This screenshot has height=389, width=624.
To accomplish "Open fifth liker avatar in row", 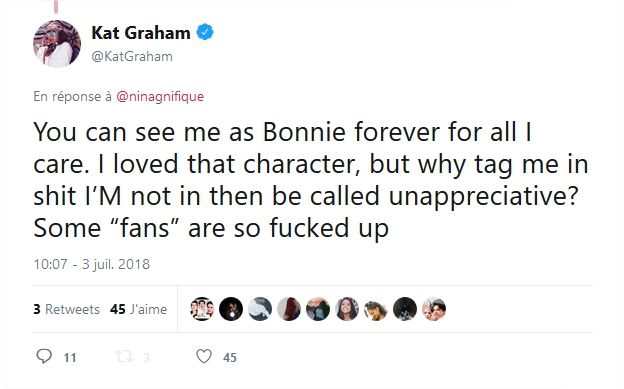I will point(318,309).
